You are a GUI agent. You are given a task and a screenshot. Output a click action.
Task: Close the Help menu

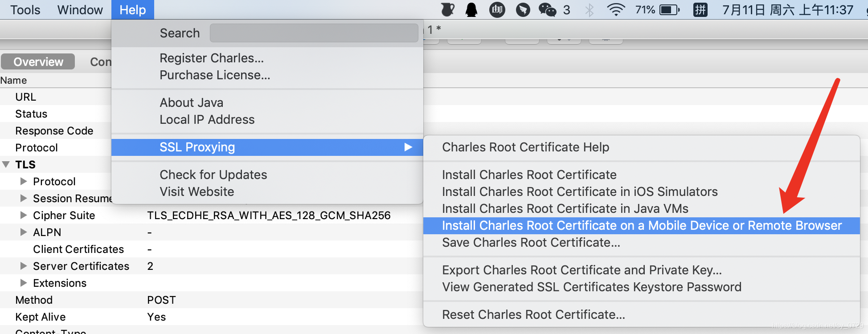pos(132,10)
